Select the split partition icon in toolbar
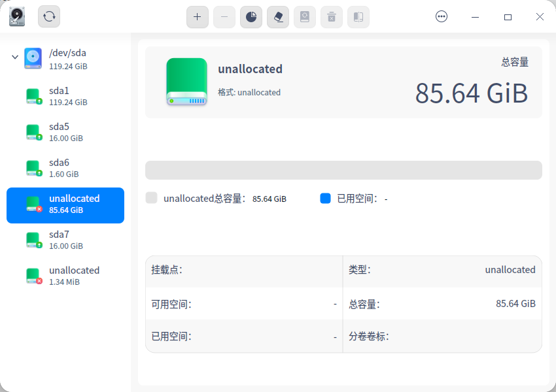 point(358,17)
